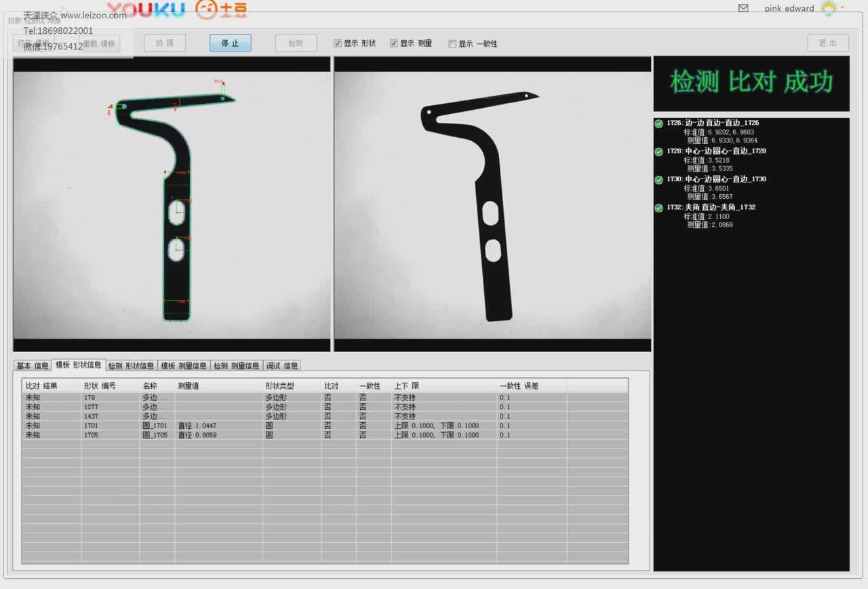Screen dimensions: 868x589
Task: Click the 检测 button in toolbar
Action: 296,43
